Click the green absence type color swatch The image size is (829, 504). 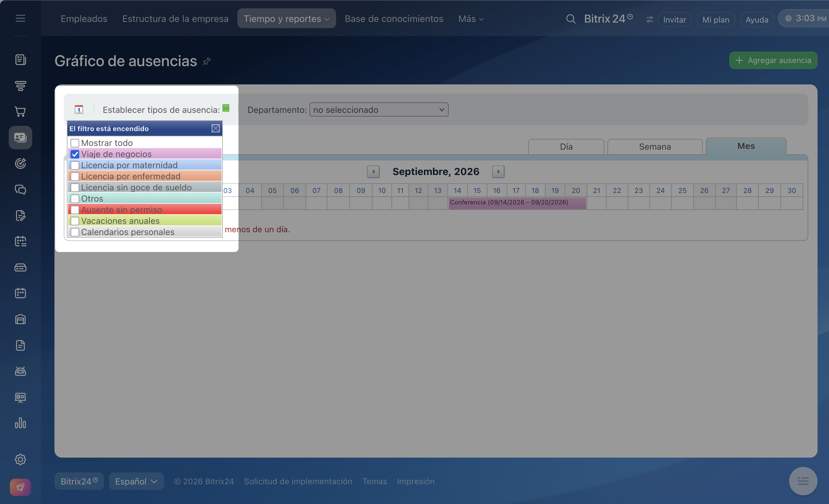pos(226,108)
